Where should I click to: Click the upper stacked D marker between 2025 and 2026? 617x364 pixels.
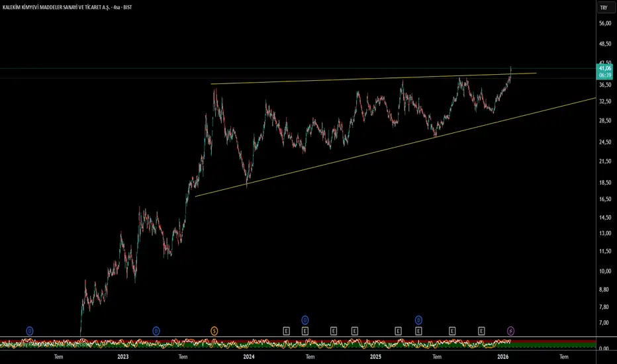point(418,320)
